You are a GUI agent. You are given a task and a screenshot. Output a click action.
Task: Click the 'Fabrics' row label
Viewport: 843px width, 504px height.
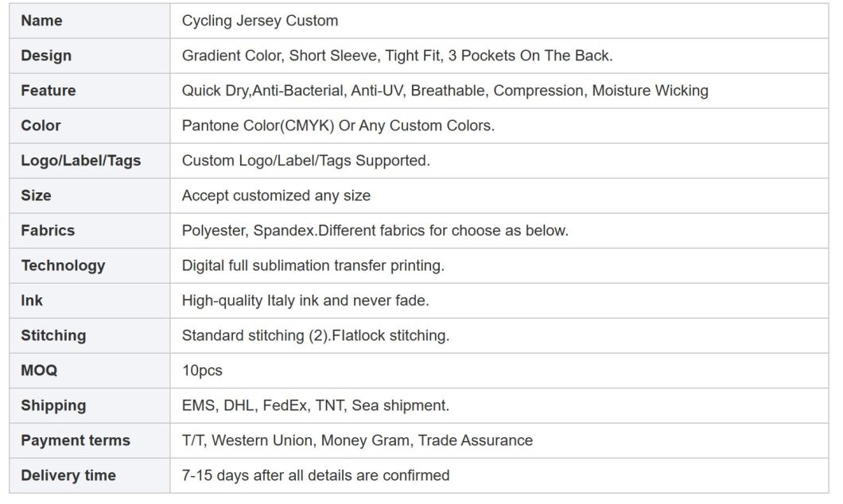48,231
